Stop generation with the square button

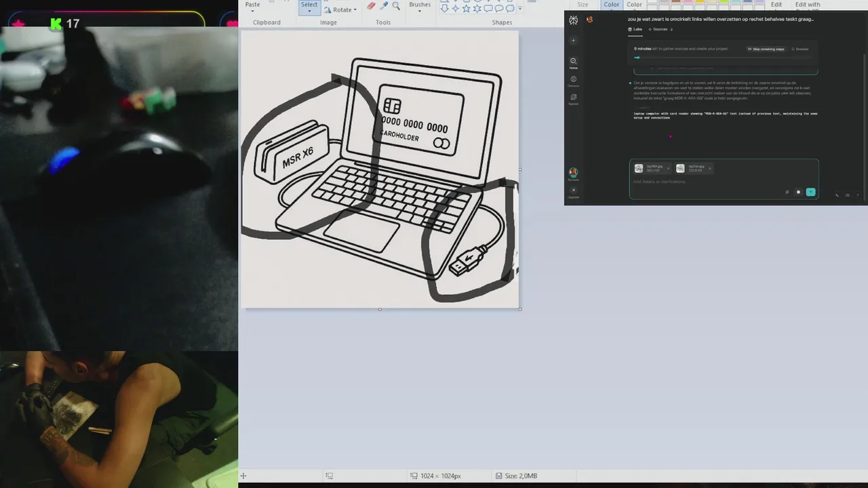click(x=798, y=192)
